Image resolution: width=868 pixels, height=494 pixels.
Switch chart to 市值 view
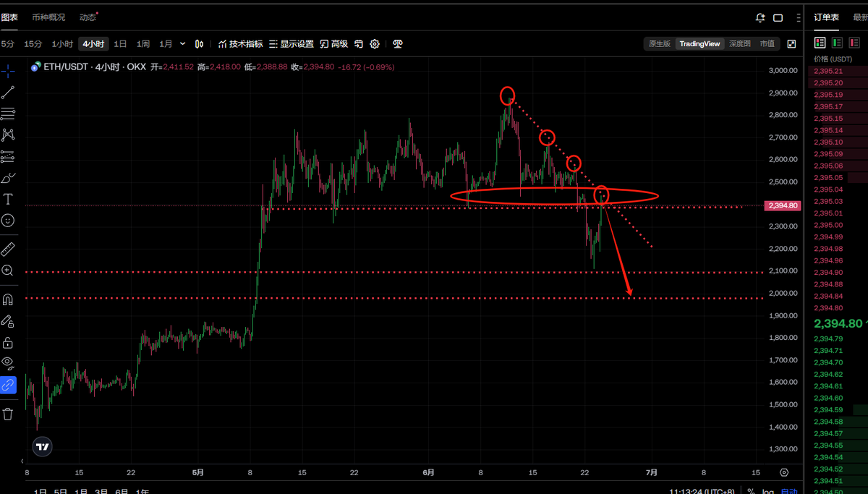pos(767,44)
